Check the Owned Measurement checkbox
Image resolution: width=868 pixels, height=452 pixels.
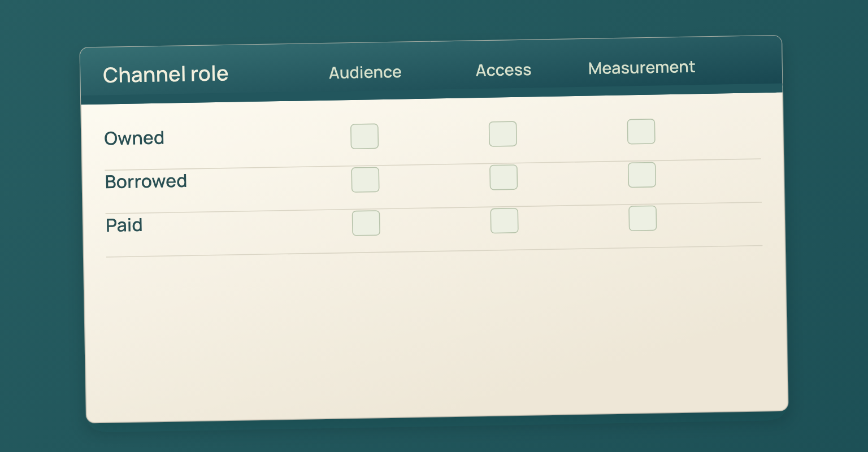[x=641, y=132]
